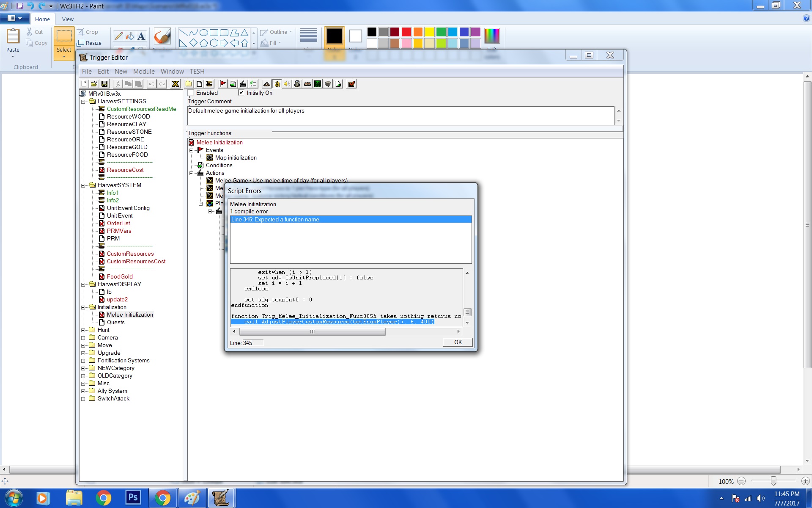Pick the green color swatch in Paint
Image resolution: width=812 pixels, height=508 pixels.
point(441,32)
